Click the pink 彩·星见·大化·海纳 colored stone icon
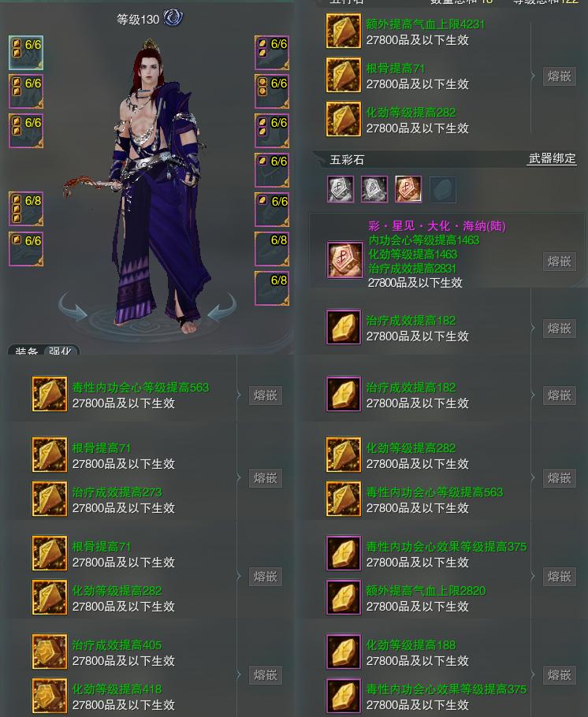This screenshot has height=717, width=588. [344, 260]
